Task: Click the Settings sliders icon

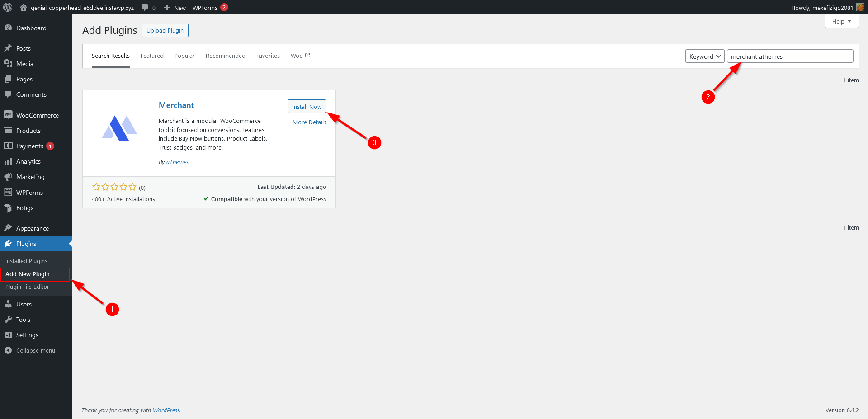Action: pos(8,334)
